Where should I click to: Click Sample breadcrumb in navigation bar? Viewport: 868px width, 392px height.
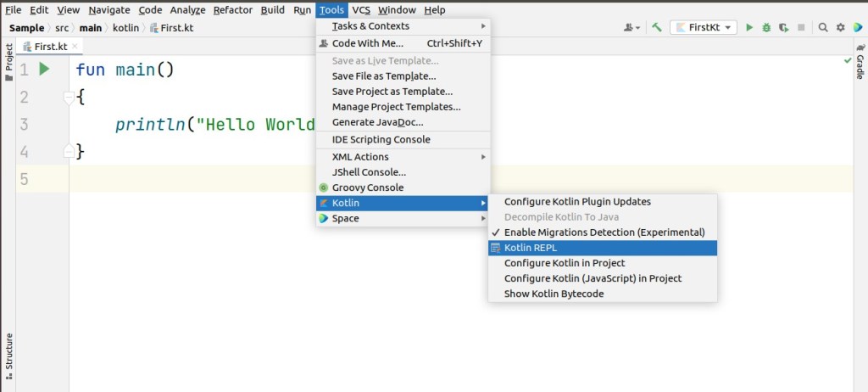(x=26, y=28)
